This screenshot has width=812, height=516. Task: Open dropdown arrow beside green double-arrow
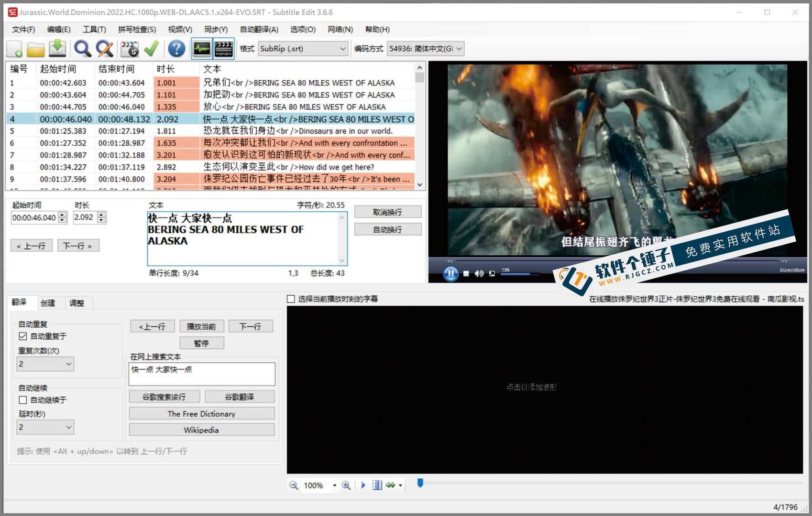(x=400, y=485)
